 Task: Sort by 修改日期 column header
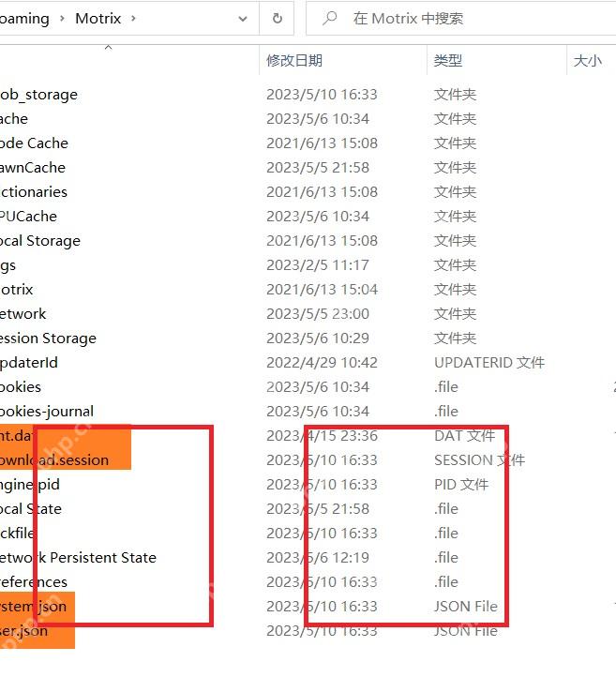point(294,60)
